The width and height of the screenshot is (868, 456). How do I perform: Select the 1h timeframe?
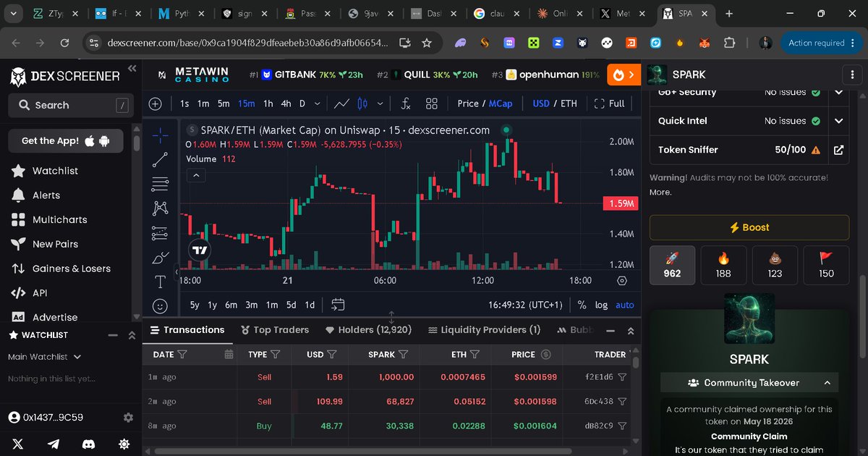pos(268,104)
